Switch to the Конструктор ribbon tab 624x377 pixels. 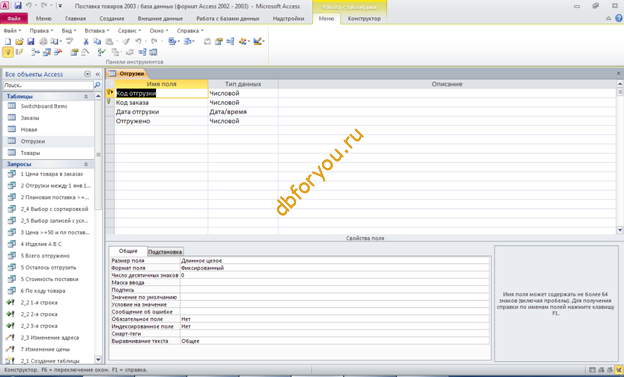(x=364, y=18)
